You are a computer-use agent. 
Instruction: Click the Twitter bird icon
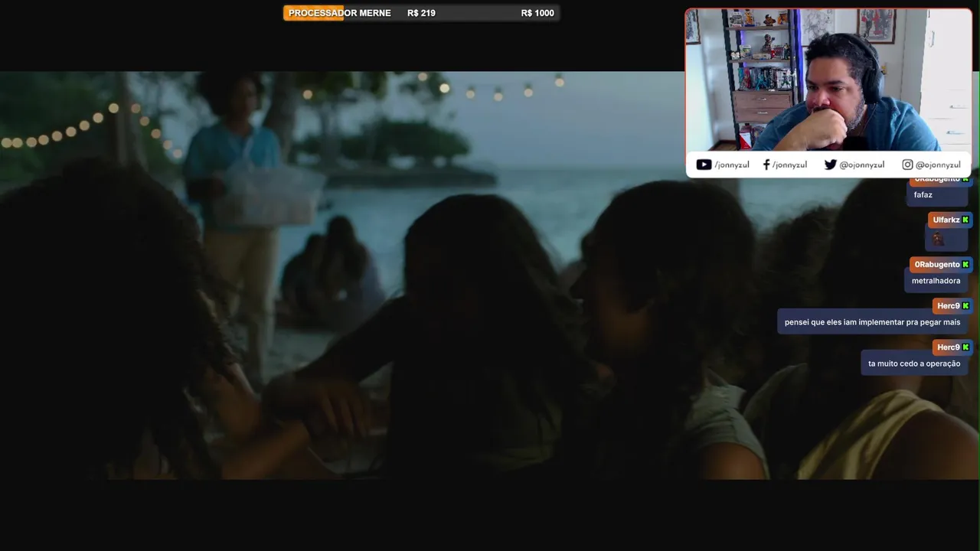pos(830,165)
